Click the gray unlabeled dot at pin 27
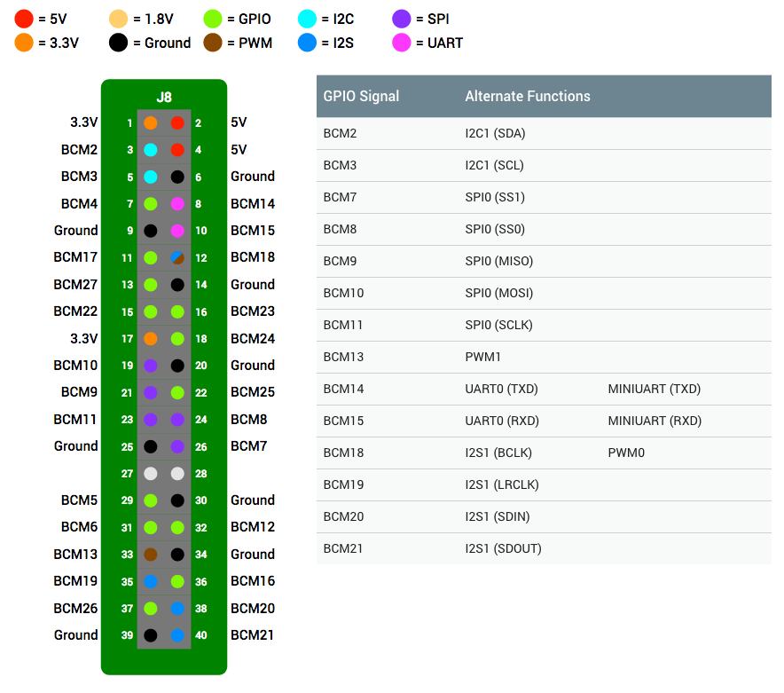This screenshot has width=784, height=693. (x=151, y=474)
